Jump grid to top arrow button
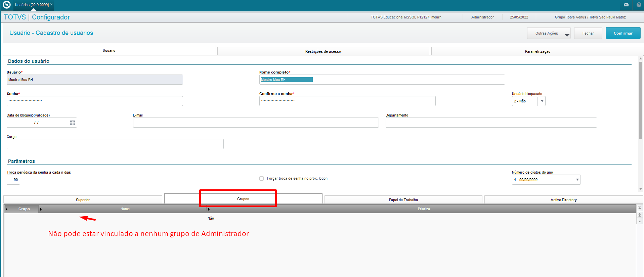This screenshot has height=277, width=644. tap(640, 208)
